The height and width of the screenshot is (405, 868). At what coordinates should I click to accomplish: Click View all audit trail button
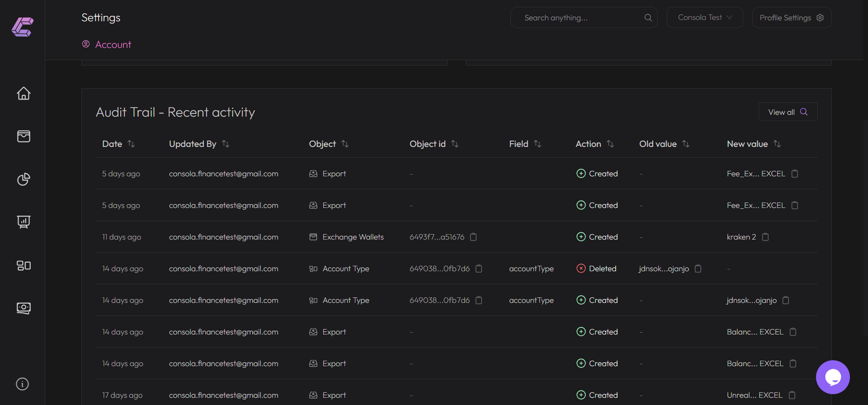coord(788,112)
